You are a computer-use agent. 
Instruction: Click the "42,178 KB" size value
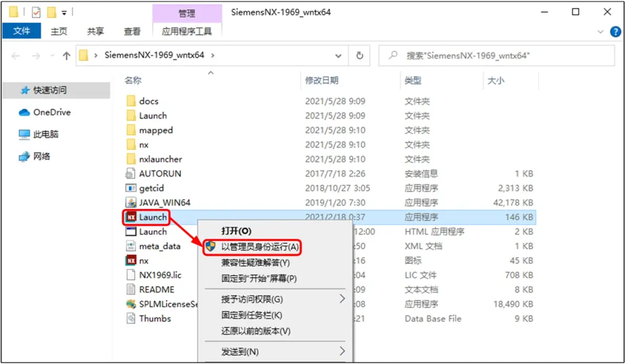(x=513, y=202)
